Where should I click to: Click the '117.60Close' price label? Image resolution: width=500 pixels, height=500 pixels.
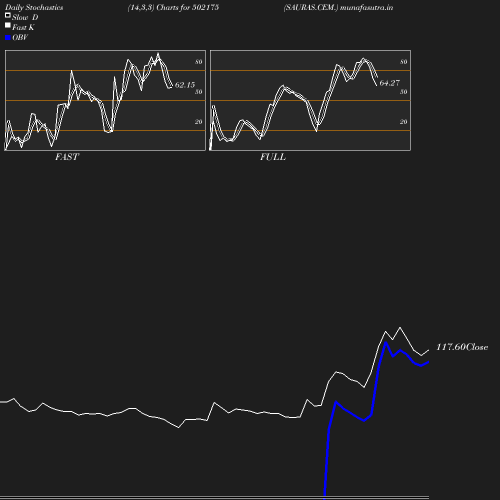(x=462, y=347)
